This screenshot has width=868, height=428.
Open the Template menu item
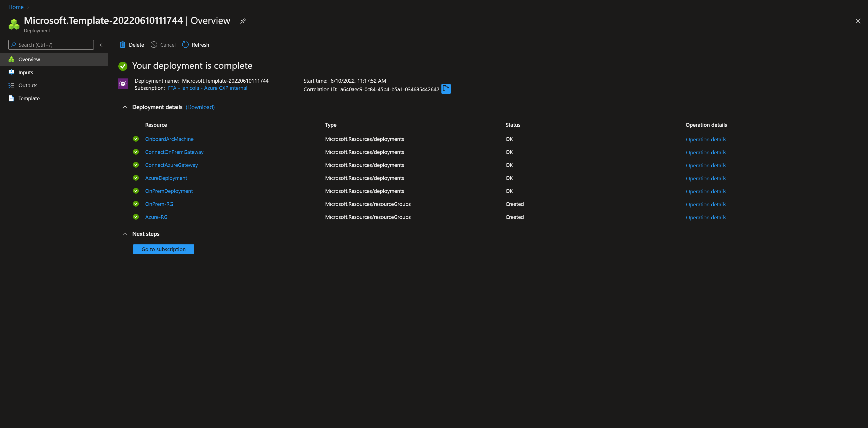[x=54, y=98]
